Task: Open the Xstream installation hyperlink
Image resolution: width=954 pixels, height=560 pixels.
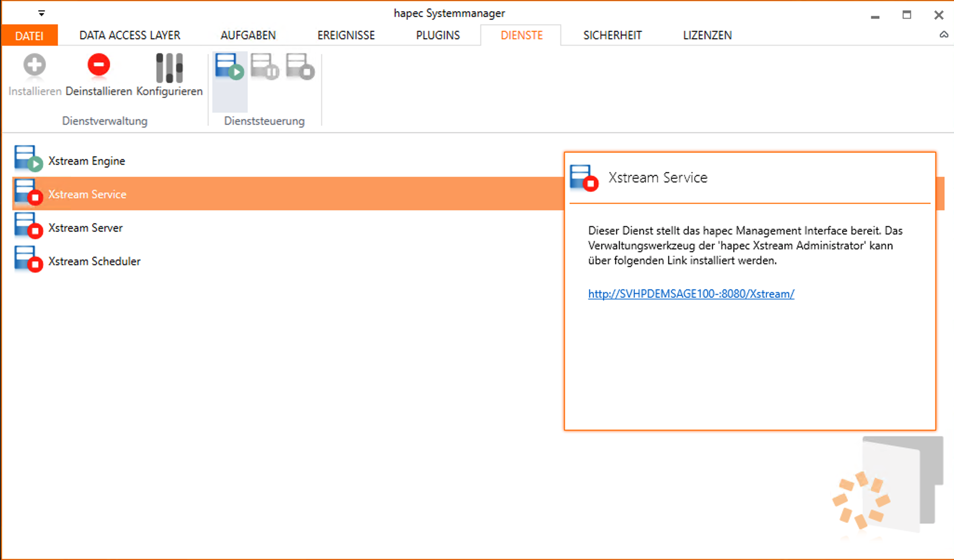Action: [x=691, y=294]
